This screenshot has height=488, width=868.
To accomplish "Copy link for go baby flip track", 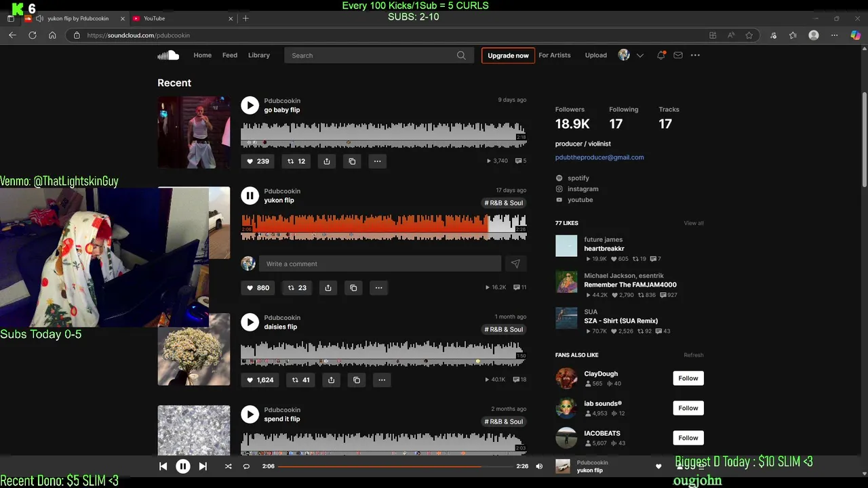I will coord(352,161).
